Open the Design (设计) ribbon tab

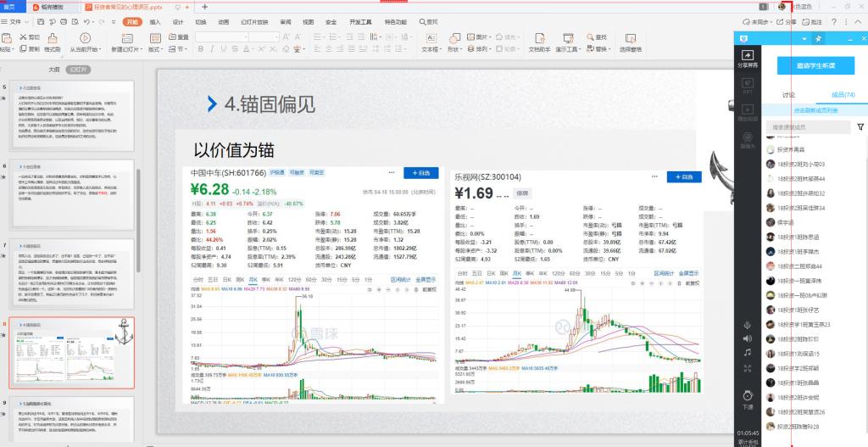pos(178,22)
